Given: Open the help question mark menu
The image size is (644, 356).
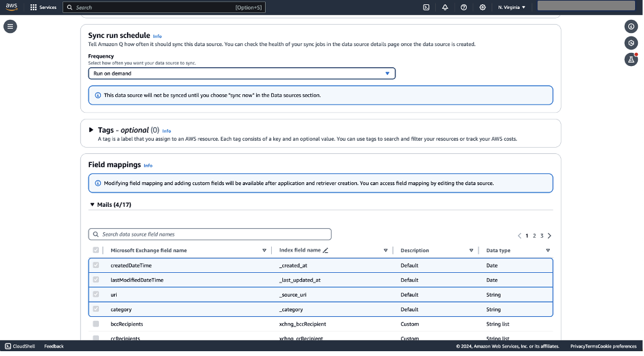Looking at the screenshot, I should pyautogui.click(x=464, y=8).
